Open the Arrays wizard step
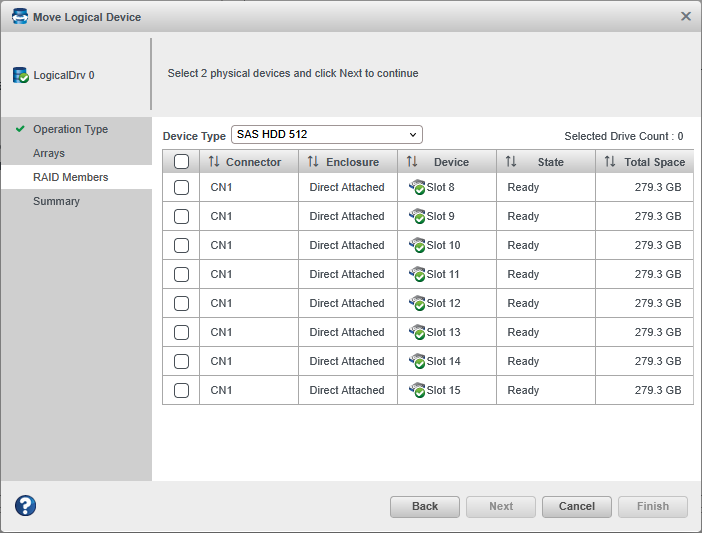The height and width of the screenshot is (533, 702). 49,153
